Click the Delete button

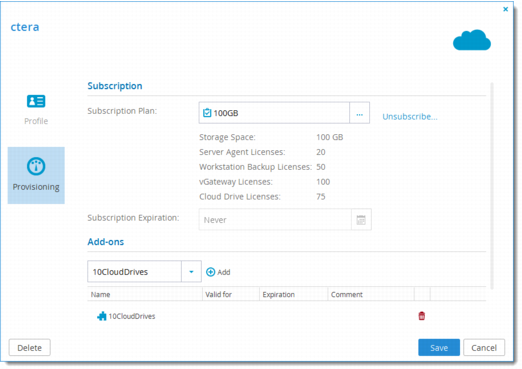point(30,348)
